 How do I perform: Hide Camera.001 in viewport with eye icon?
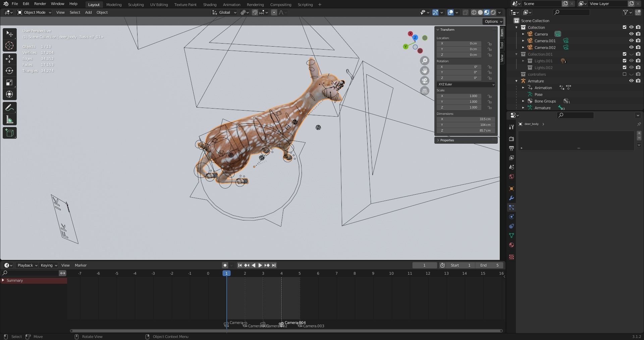tap(631, 41)
